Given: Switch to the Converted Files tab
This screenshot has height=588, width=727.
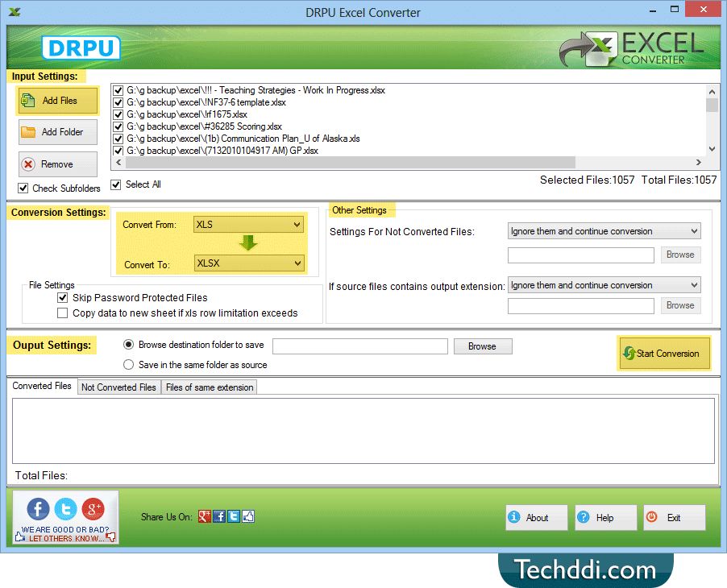Looking at the screenshot, I should pos(42,386).
